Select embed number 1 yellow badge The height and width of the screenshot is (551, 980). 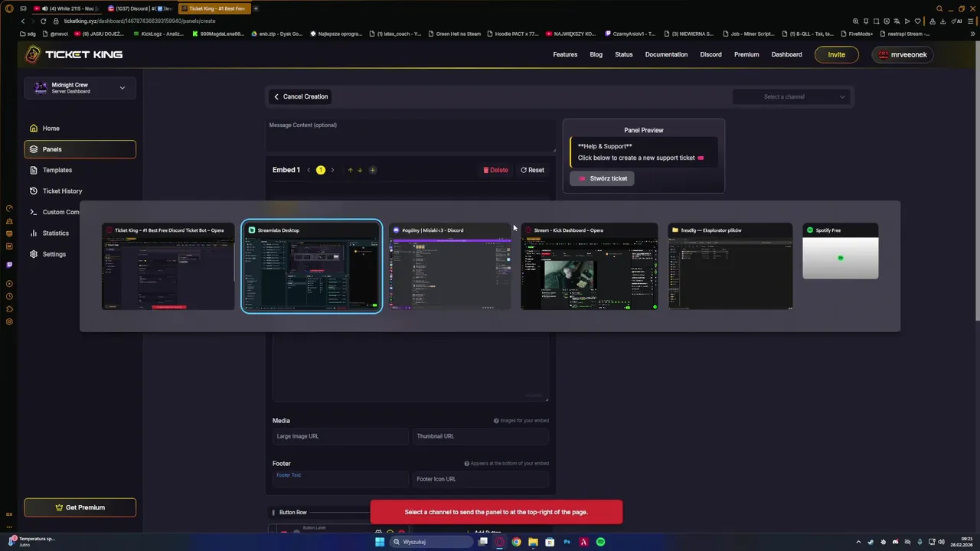[321, 170]
